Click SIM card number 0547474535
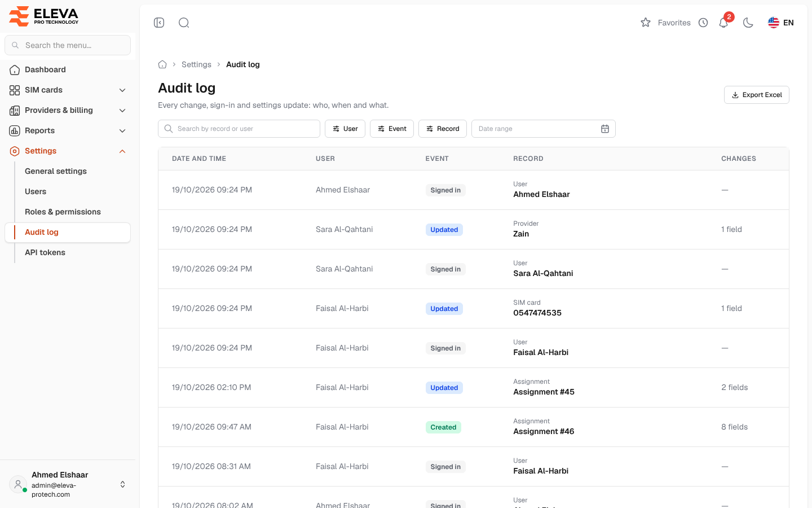This screenshot has width=812, height=508. pos(537,313)
